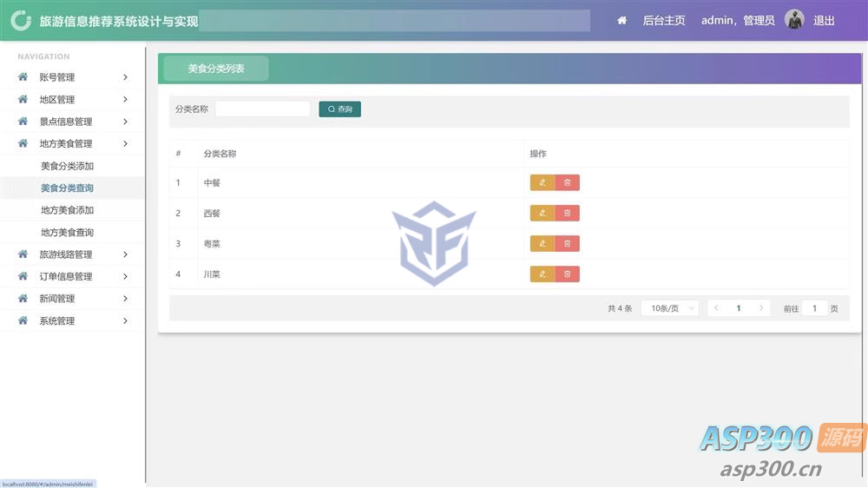
Task: Click the 川菜 category name cell
Action: [212, 274]
